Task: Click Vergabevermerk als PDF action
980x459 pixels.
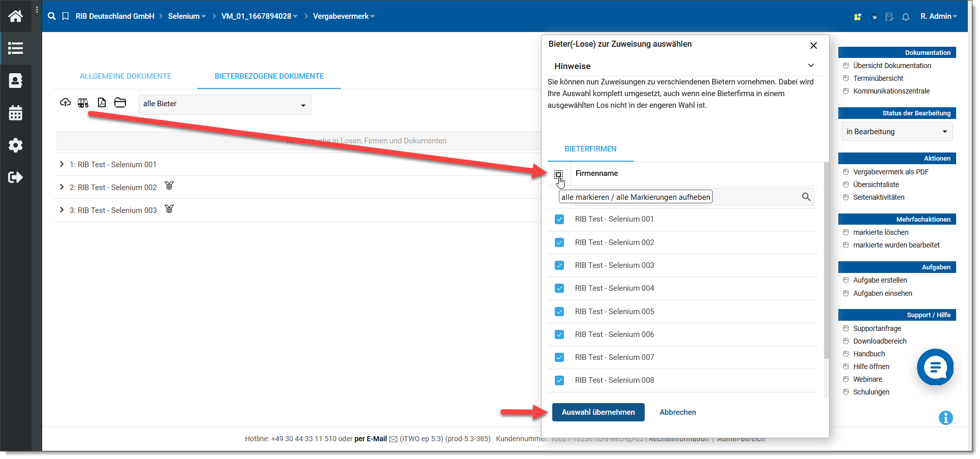Action: pyautogui.click(x=891, y=172)
